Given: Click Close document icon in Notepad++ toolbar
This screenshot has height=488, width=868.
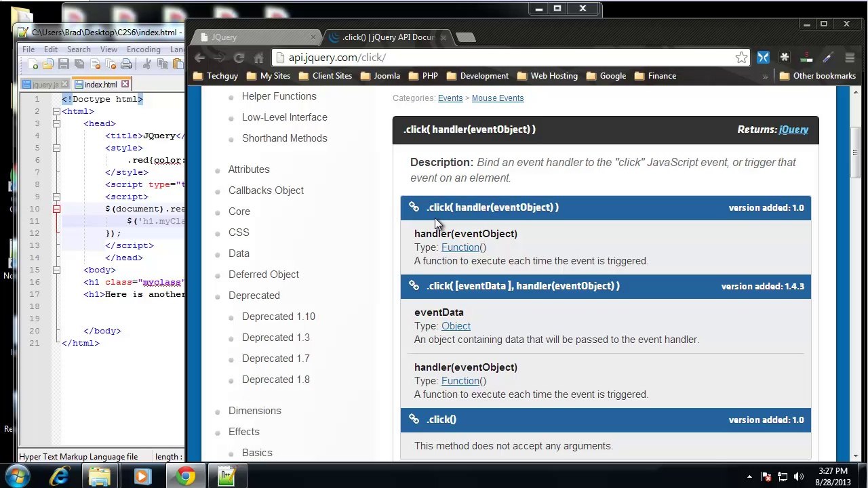Looking at the screenshot, I should tap(94, 64).
